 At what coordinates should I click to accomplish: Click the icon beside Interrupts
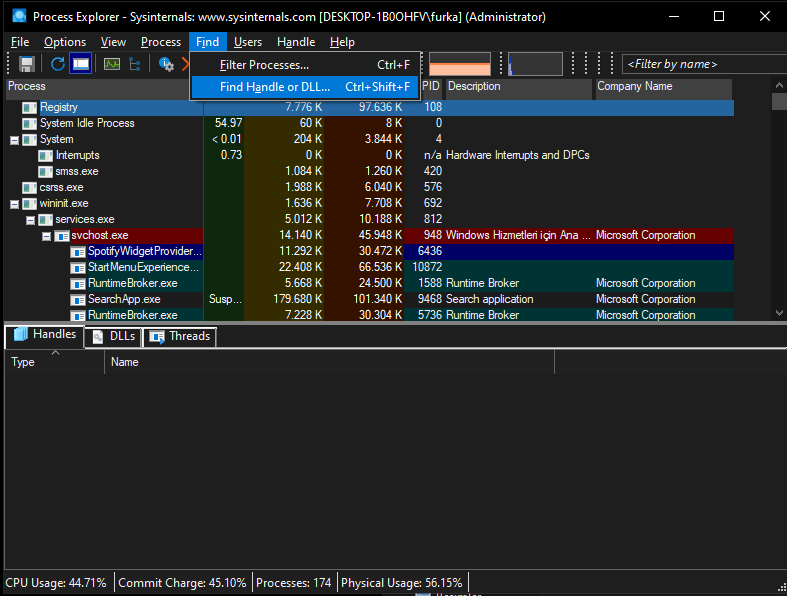pyautogui.click(x=45, y=156)
